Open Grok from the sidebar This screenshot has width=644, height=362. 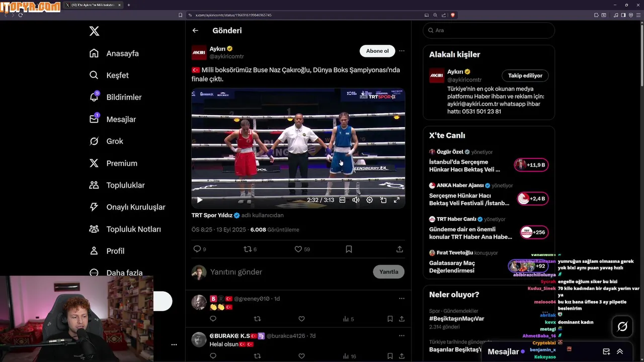[106, 141]
